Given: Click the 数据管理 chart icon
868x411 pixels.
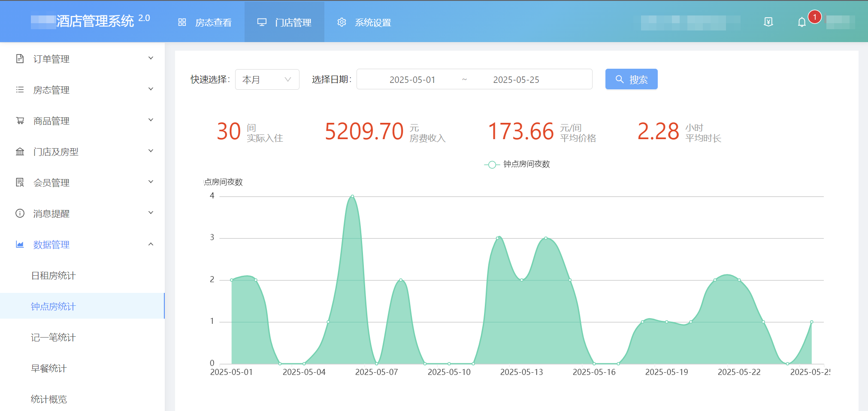Looking at the screenshot, I should click(x=20, y=244).
